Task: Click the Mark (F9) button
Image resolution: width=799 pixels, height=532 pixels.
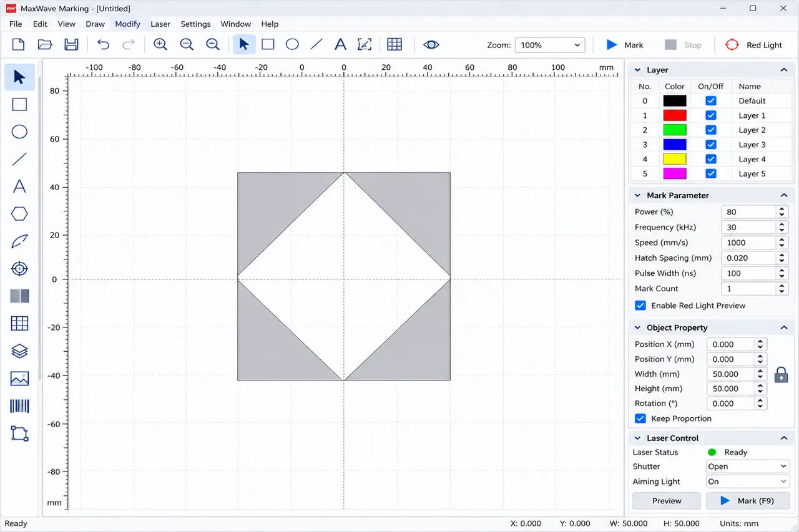Action: (x=748, y=501)
